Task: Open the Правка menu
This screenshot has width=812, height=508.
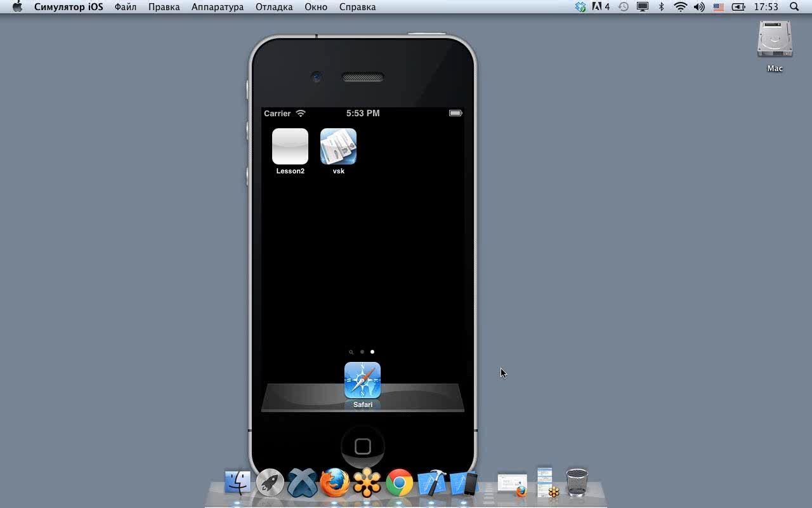Action: click(x=164, y=7)
